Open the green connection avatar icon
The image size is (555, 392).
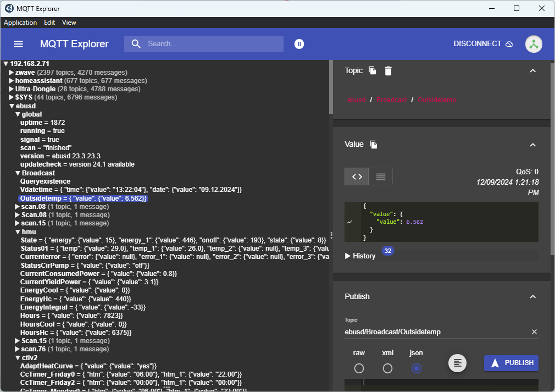tap(534, 45)
